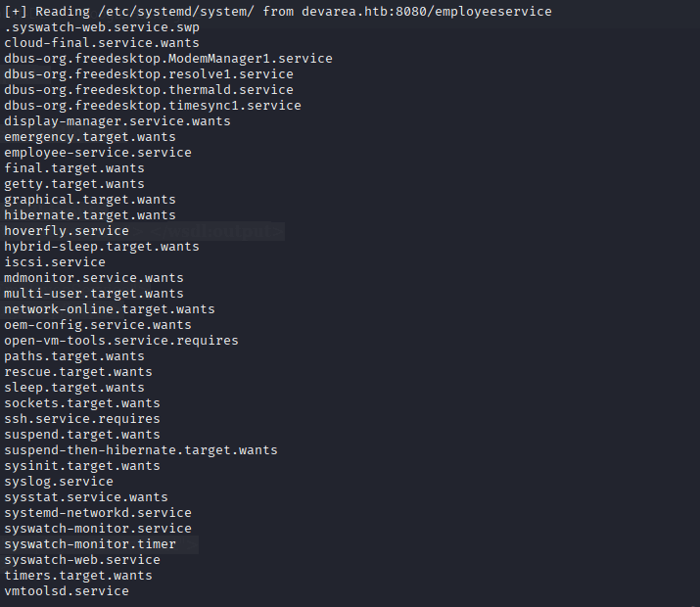Click the syswatch-monitor.service entry

(98, 529)
